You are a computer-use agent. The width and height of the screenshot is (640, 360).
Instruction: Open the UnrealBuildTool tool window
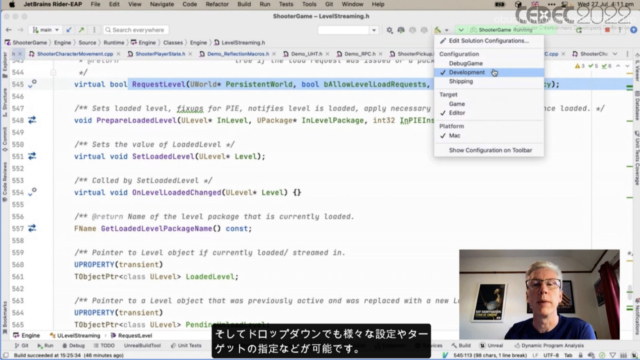(x=142, y=346)
